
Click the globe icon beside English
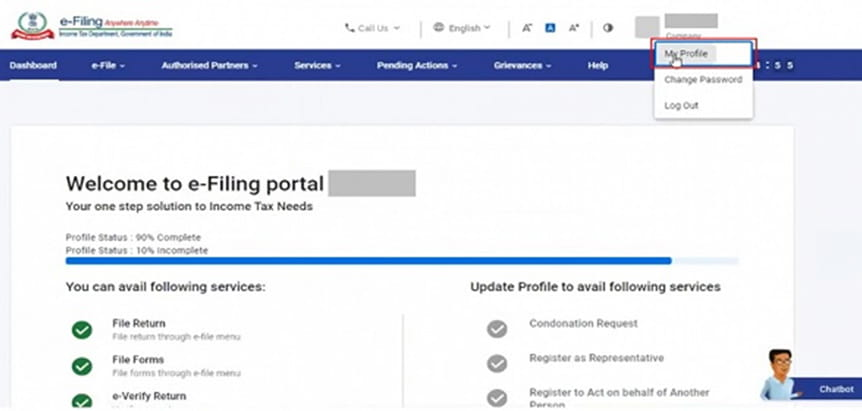[438, 27]
